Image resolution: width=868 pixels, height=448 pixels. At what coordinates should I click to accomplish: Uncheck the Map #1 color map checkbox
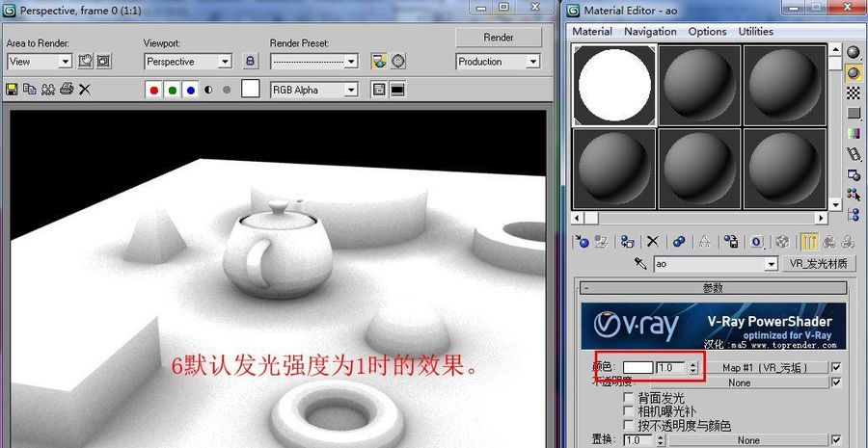point(836,367)
